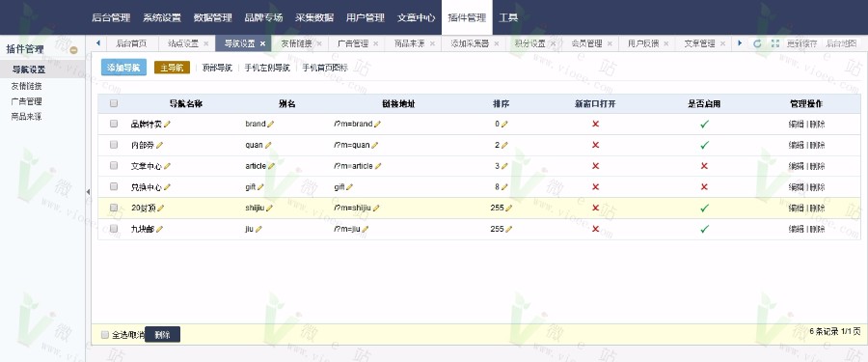The width and height of the screenshot is (868, 362).
Task: Toggle new window setting for 内部券
Action: click(x=596, y=145)
